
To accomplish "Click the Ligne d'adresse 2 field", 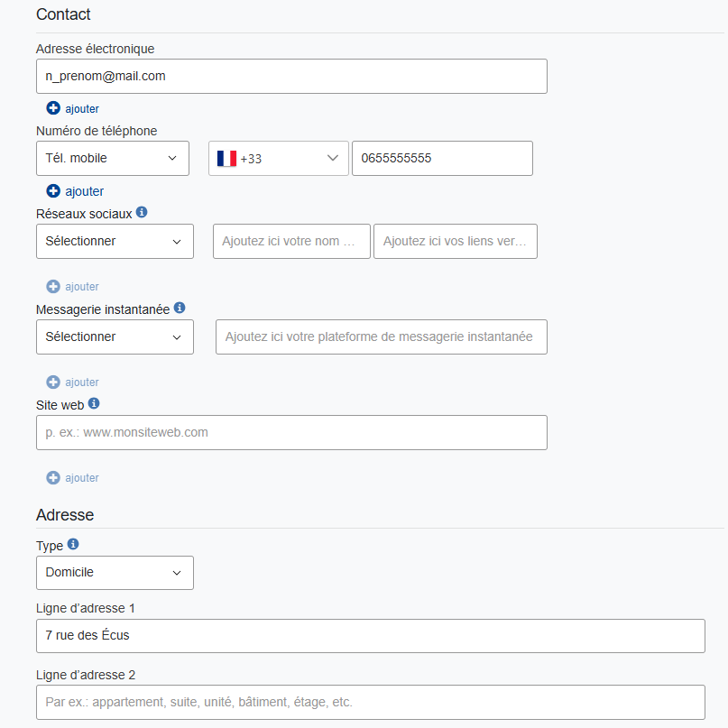I will [x=370, y=702].
